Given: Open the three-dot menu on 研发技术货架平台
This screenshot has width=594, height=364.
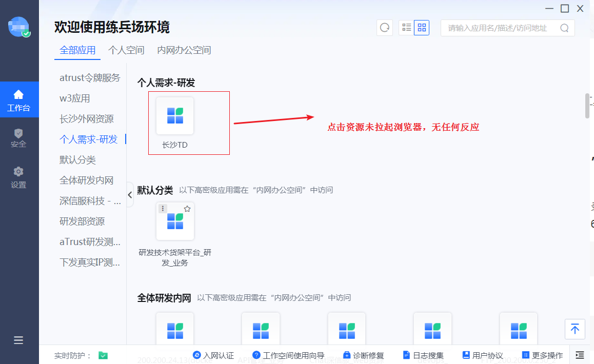Looking at the screenshot, I should pos(163,209).
